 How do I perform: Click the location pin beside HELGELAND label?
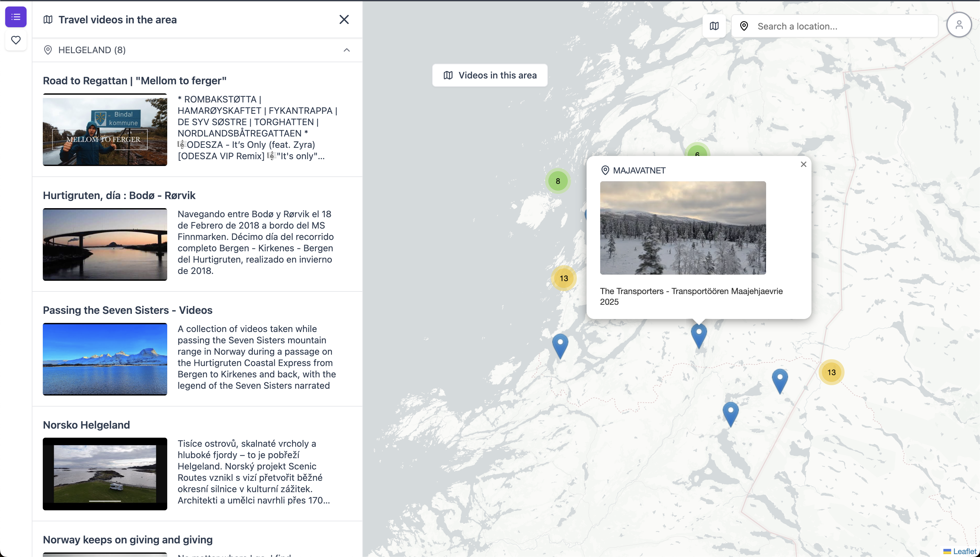(48, 50)
